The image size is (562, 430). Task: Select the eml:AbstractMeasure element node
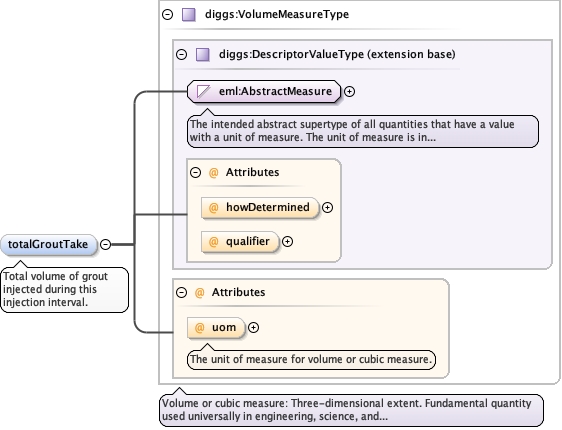point(264,92)
